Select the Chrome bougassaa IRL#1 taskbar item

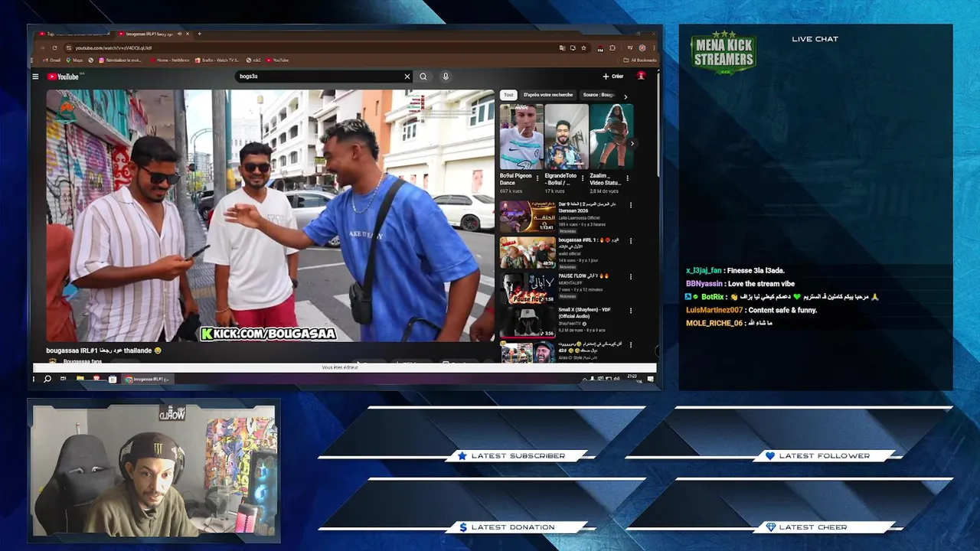coord(147,379)
